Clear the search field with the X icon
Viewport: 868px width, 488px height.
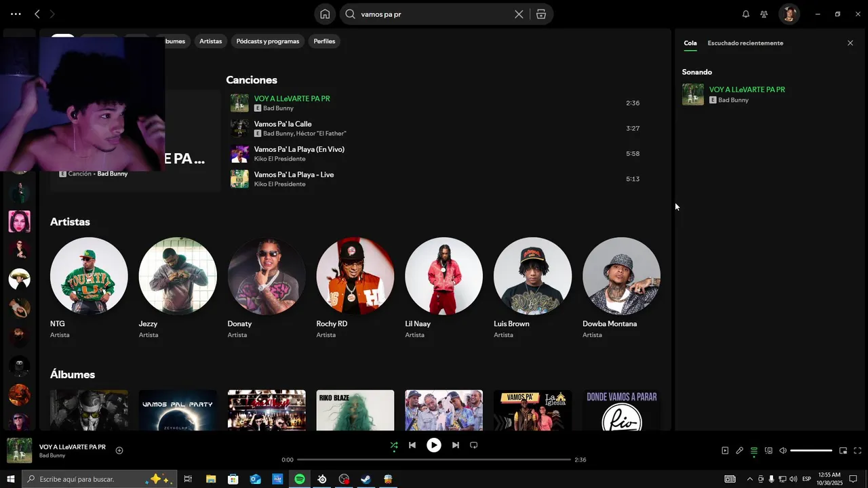519,14
